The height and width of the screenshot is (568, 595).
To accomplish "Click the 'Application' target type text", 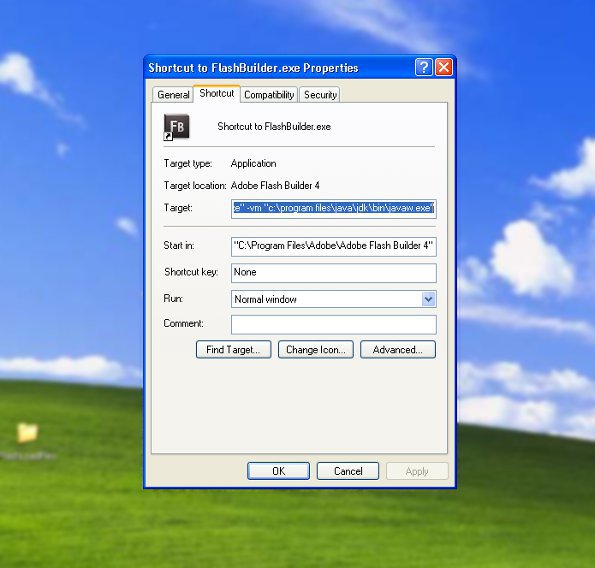I will point(253,164).
